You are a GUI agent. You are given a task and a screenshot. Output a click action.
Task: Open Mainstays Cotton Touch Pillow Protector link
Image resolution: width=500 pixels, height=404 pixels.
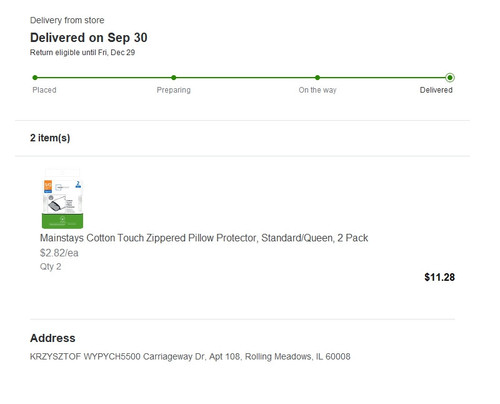[204, 238]
